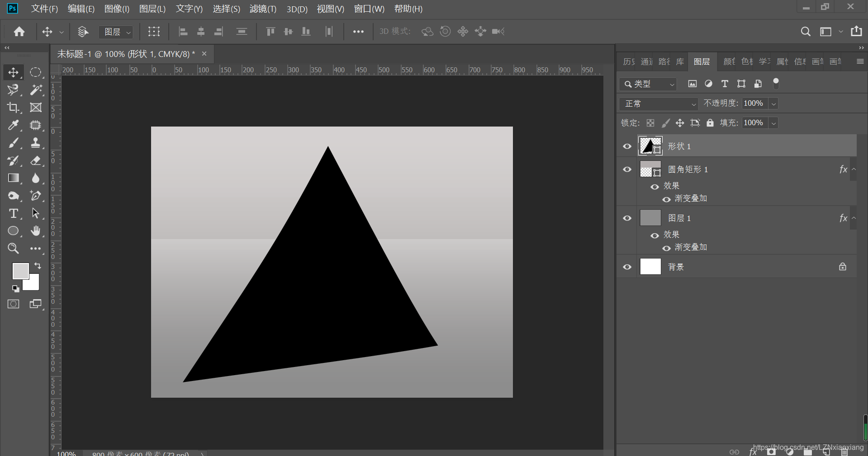Swap foreground and background colors
The width and height of the screenshot is (868, 456).
pyautogui.click(x=38, y=266)
